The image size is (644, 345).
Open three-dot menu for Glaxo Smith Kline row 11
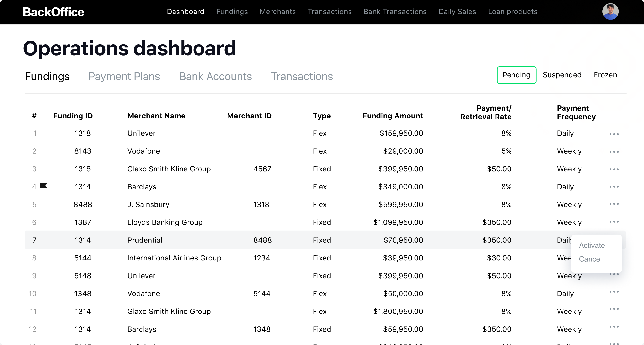[614, 309]
